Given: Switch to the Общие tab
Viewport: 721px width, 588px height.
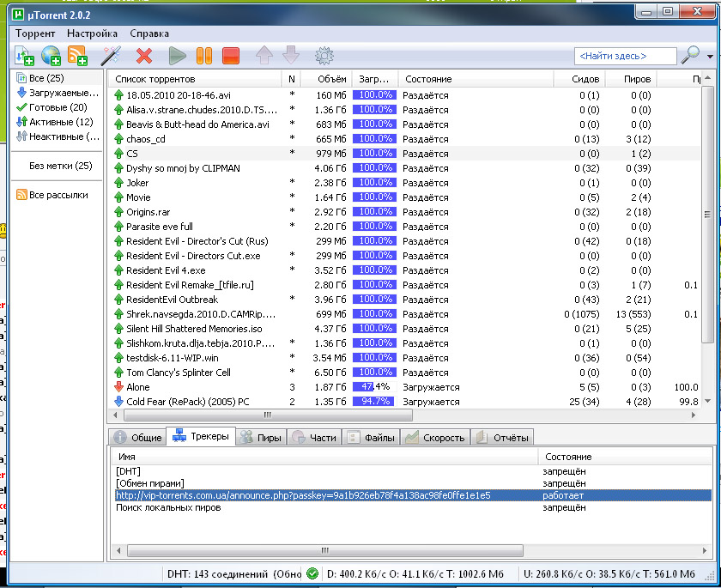Looking at the screenshot, I should click(x=138, y=437).
